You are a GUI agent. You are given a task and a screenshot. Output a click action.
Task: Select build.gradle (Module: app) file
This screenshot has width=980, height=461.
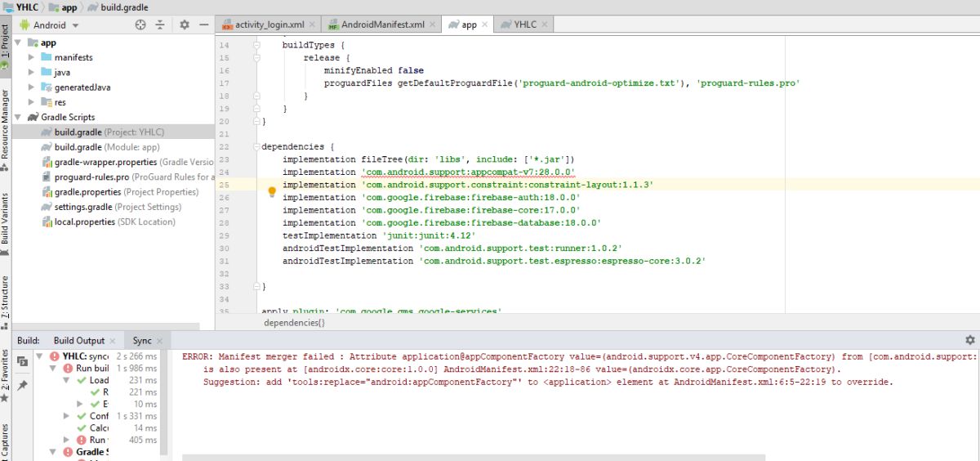(x=107, y=147)
